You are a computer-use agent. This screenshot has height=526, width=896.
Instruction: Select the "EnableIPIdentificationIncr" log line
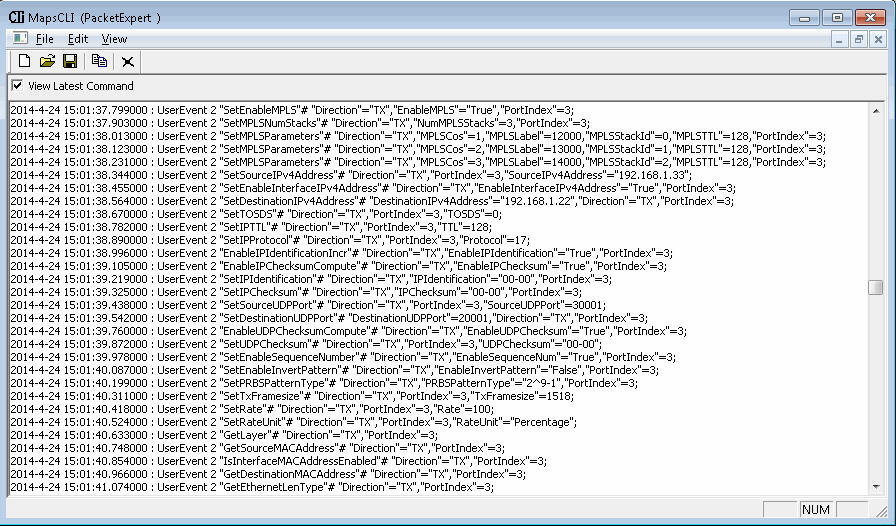(341, 253)
